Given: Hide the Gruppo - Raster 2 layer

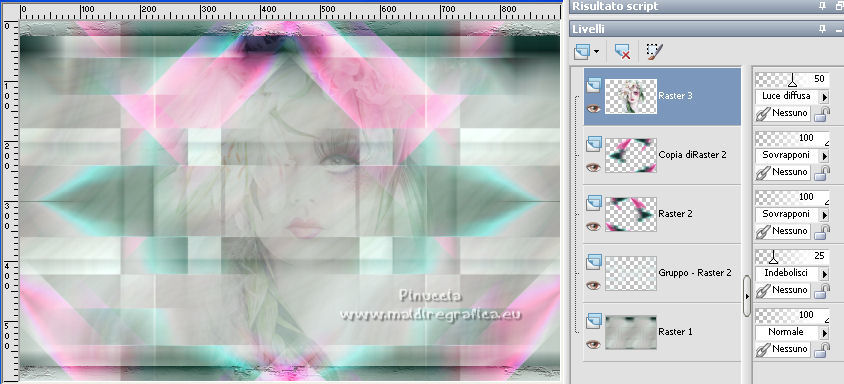Looking at the screenshot, I should point(594,285).
